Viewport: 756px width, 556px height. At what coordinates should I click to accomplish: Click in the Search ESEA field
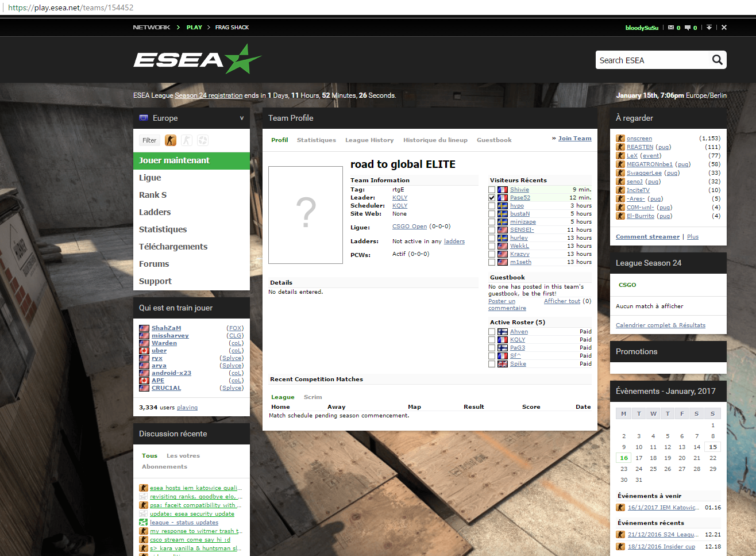pyautogui.click(x=654, y=60)
